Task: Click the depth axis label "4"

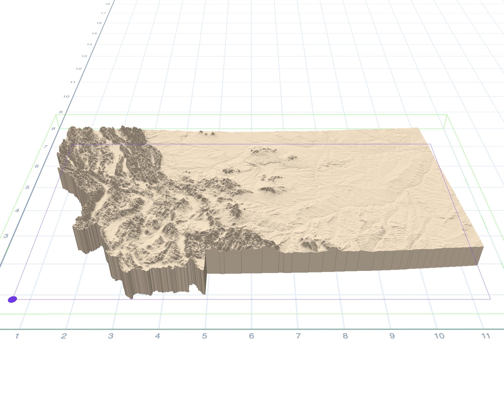Action: pos(17,211)
